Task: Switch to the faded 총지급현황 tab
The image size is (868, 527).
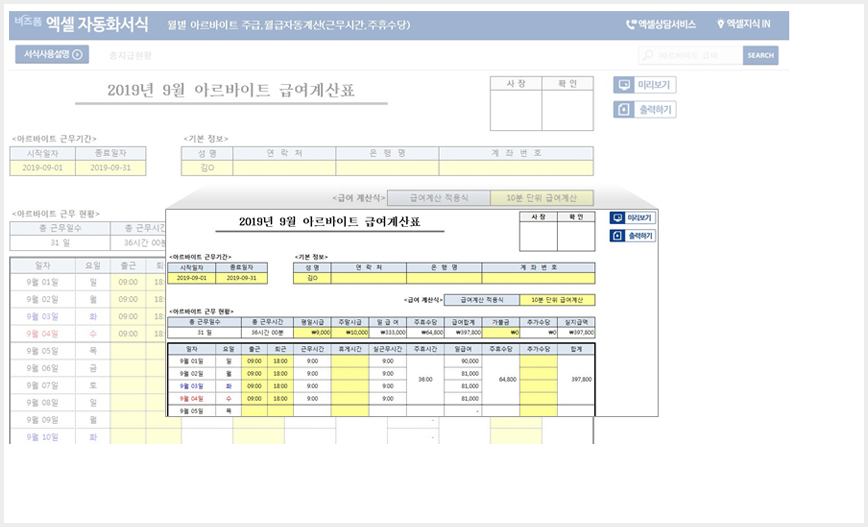Action: click(130, 55)
